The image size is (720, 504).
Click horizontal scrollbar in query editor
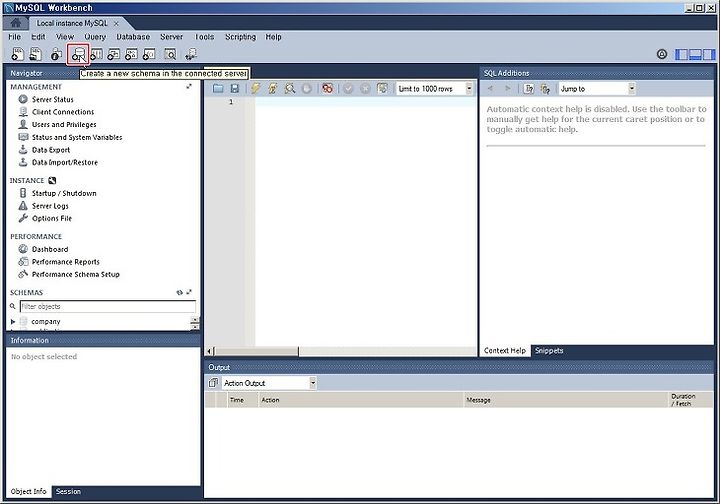(257, 351)
